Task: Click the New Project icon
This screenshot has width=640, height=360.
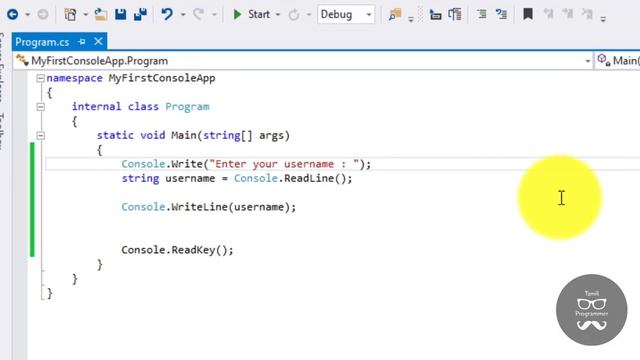Action: [x=70, y=15]
